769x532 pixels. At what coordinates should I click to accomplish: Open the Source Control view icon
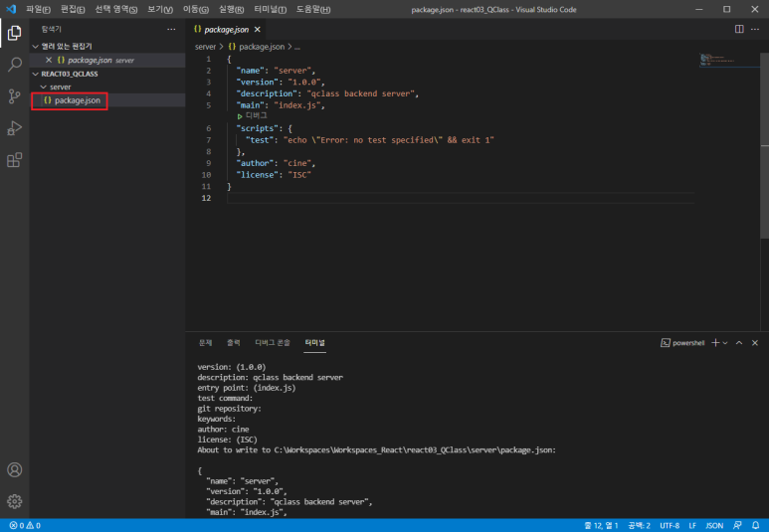(x=14, y=96)
